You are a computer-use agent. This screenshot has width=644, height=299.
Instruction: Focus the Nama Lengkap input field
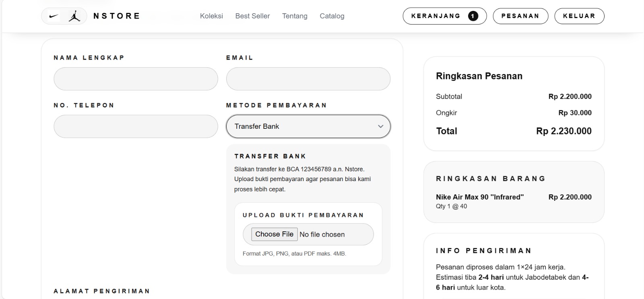[x=136, y=79]
